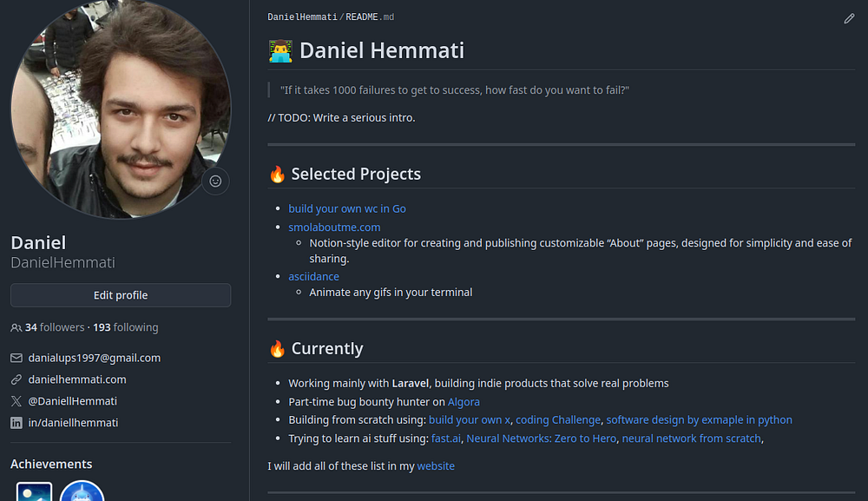Click the pencil icon to edit README

849,18
